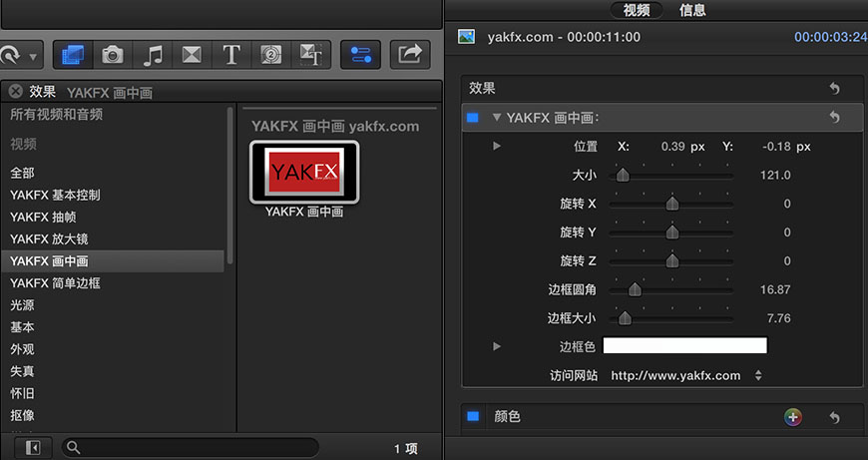Select YAKFX 简单边框 category
Screen dimensions: 868x460
coord(55,282)
